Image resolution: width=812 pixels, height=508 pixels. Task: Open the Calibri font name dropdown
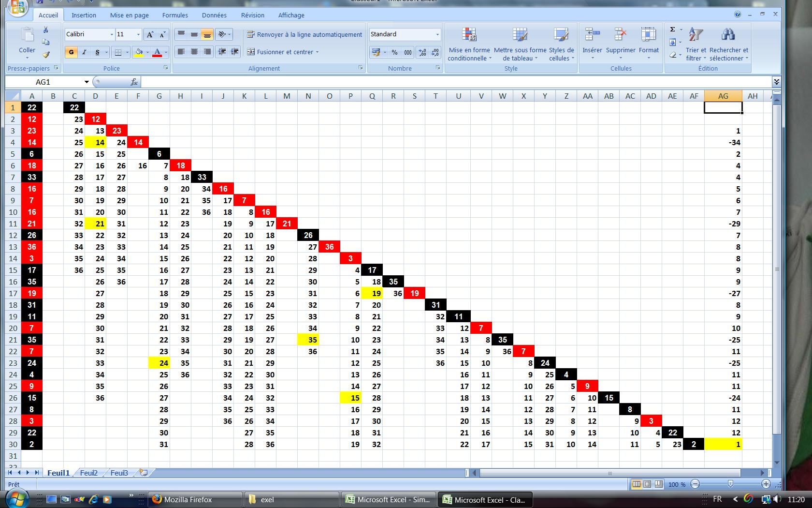point(111,34)
